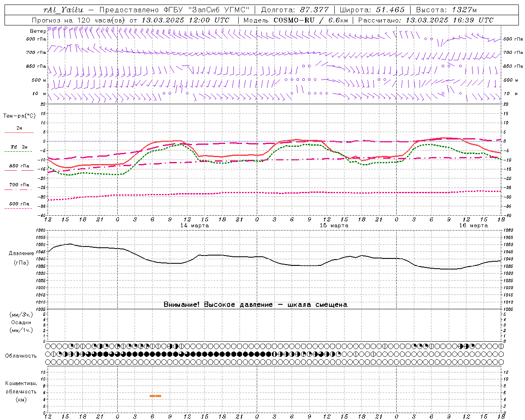Click the 15 марта date label
This screenshot has height=420, width=525.
[334, 226]
